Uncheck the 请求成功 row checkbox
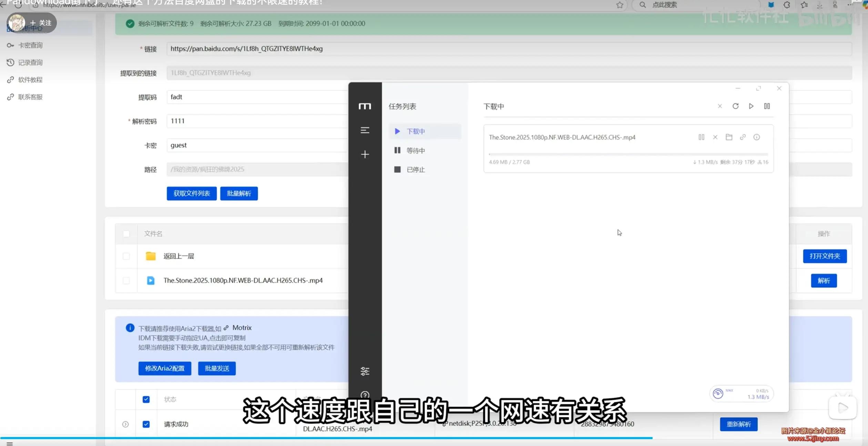The width and height of the screenshot is (868, 446). click(x=146, y=424)
